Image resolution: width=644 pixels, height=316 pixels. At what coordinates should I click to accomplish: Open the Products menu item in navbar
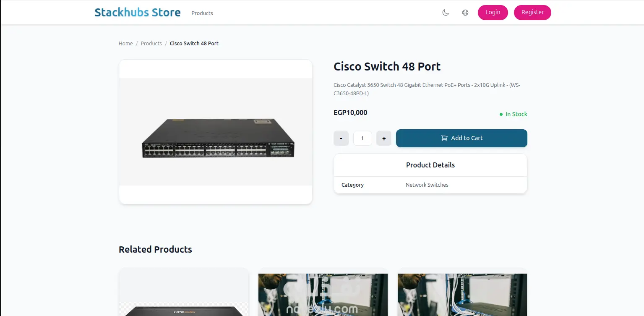pos(202,13)
